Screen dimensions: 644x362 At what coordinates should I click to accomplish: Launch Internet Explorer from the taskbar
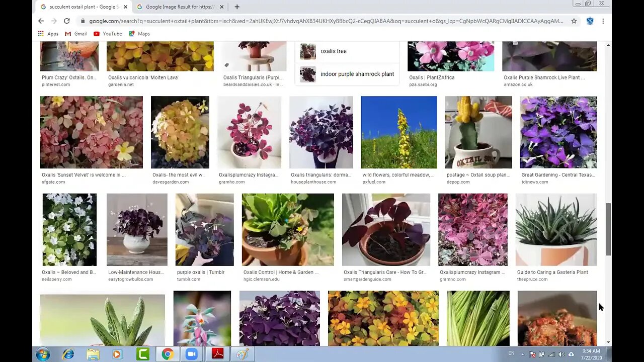68,354
